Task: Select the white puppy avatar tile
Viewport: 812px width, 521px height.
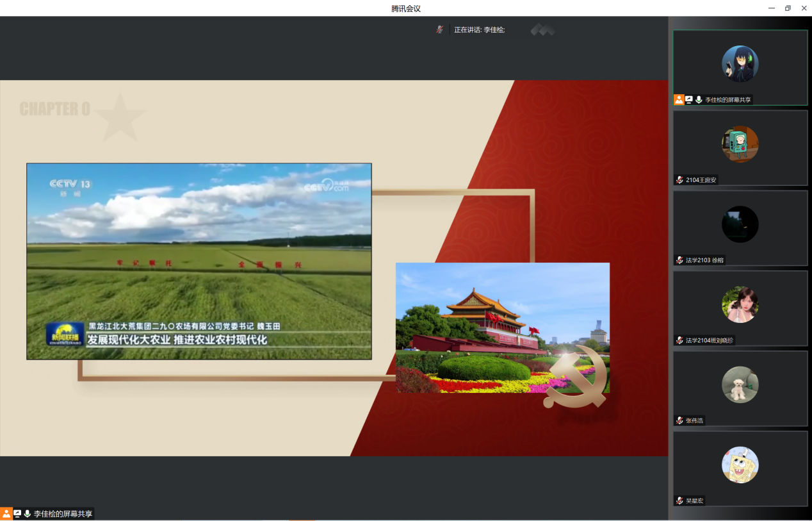Action: pos(740,385)
